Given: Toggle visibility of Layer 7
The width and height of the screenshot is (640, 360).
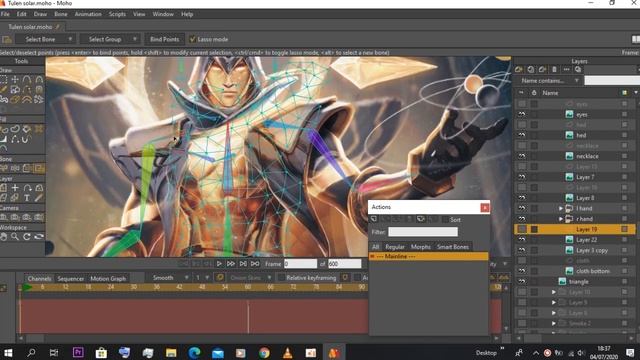Looking at the screenshot, I should [522, 177].
